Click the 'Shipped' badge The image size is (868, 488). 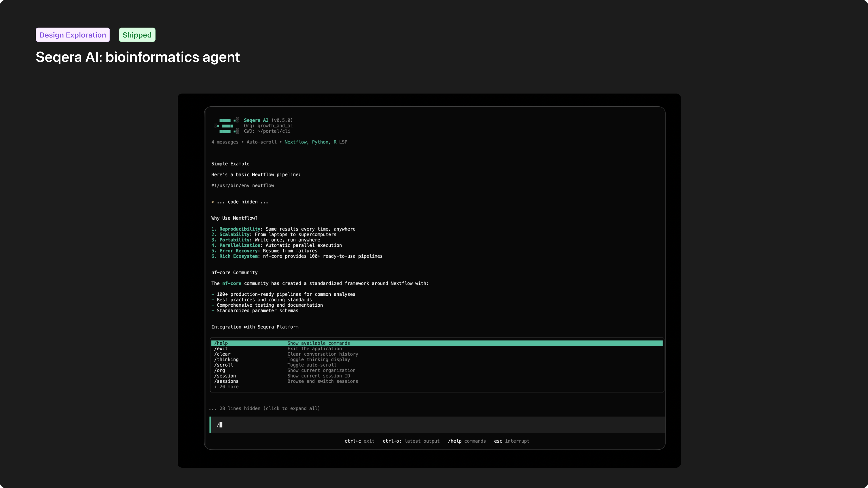pos(137,35)
